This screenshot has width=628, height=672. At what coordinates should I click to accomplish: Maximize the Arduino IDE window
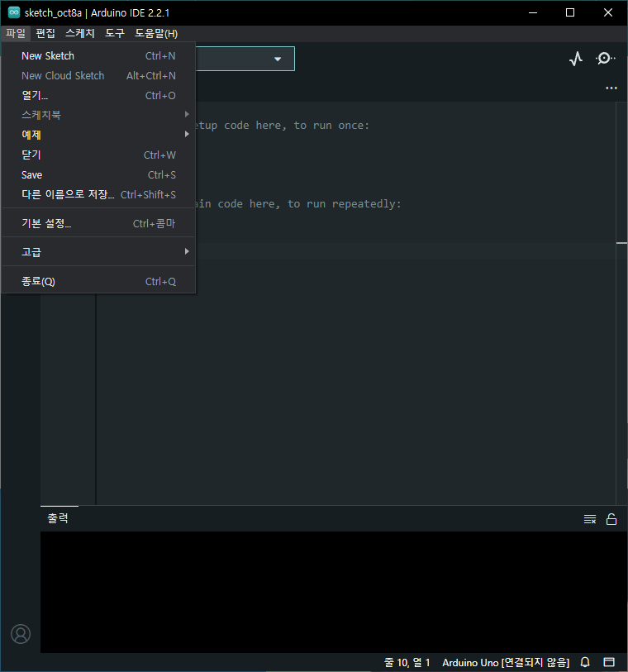(x=570, y=12)
